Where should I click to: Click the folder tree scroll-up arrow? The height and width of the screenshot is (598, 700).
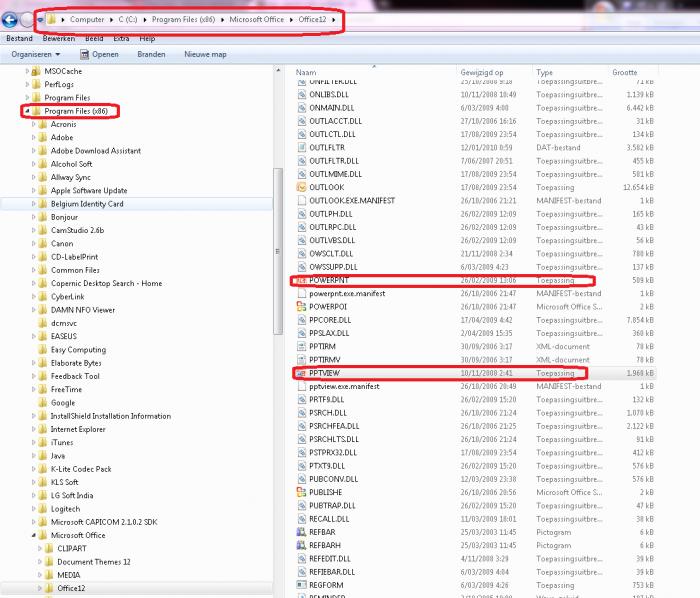pos(278,71)
